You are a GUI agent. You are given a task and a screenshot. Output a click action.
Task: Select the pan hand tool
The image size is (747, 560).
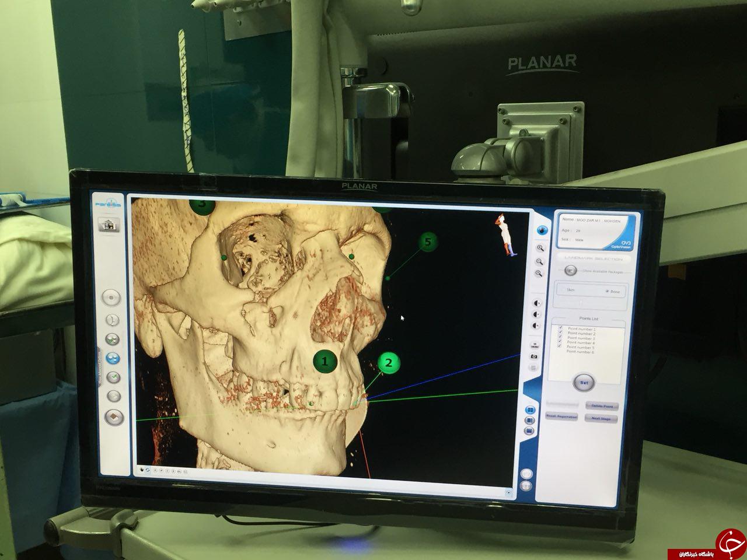click(x=542, y=230)
